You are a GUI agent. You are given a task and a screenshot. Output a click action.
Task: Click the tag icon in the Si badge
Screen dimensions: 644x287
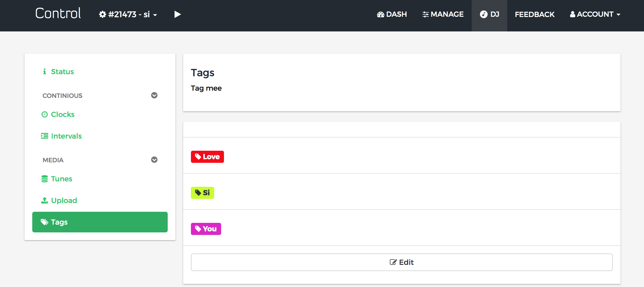tap(198, 193)
